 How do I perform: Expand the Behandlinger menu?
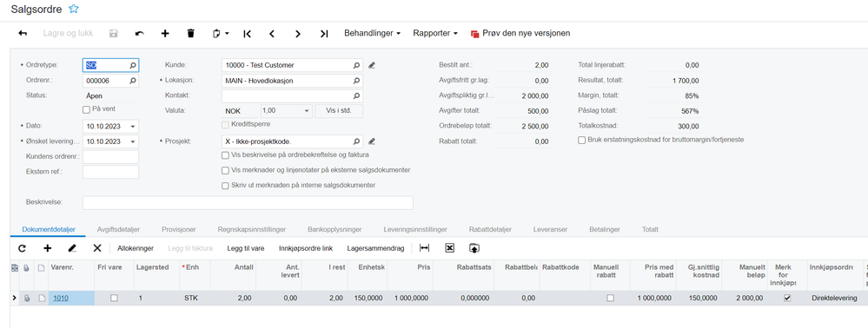point(372,33)
